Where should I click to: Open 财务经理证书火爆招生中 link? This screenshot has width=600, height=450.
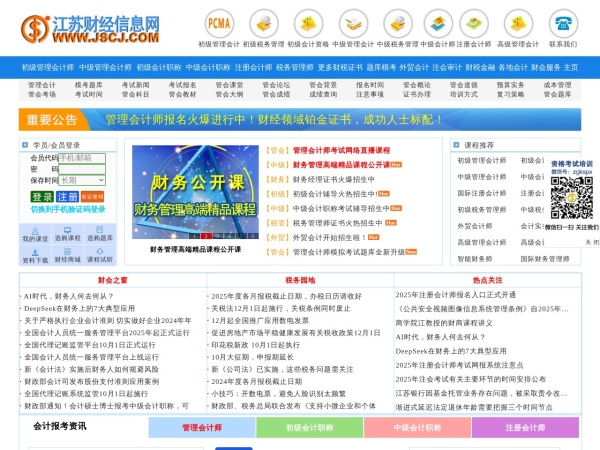point(334,179)
